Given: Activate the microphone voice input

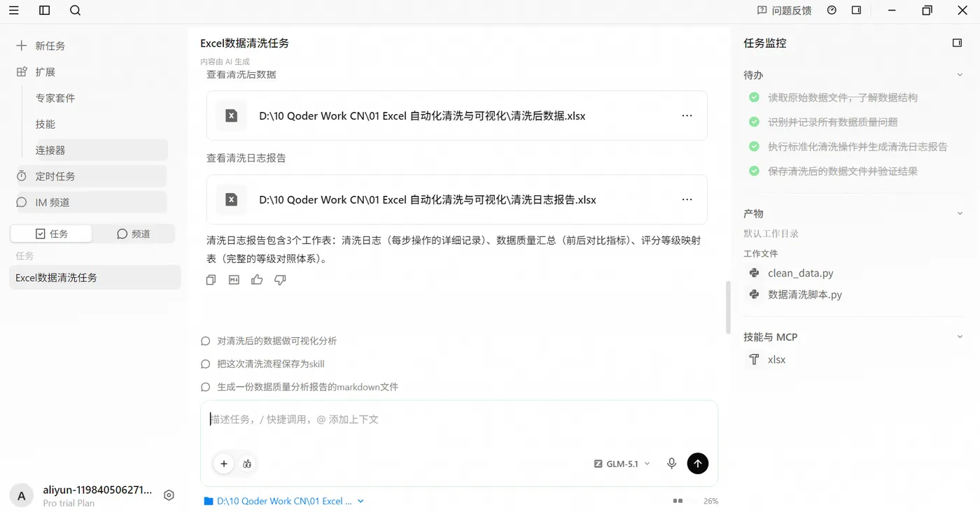Looking at the screenshot, I should click(671, 463).
